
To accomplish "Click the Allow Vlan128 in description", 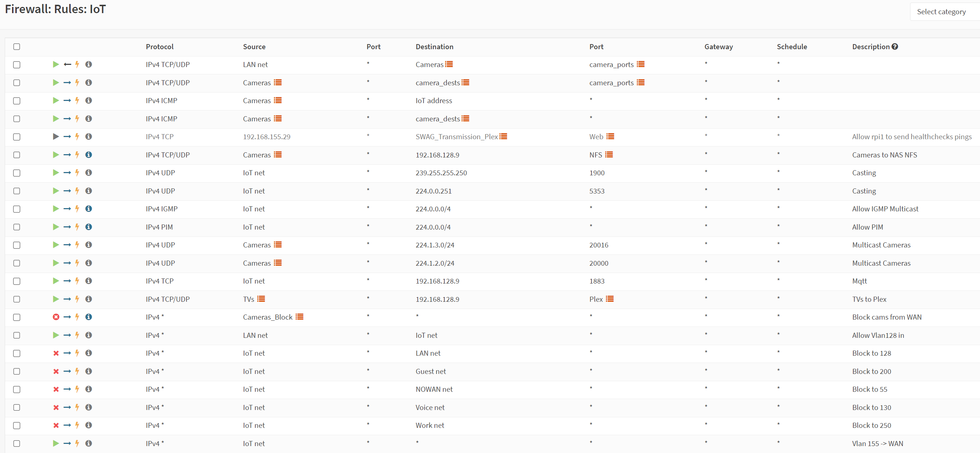I will (x=878, y=335).
